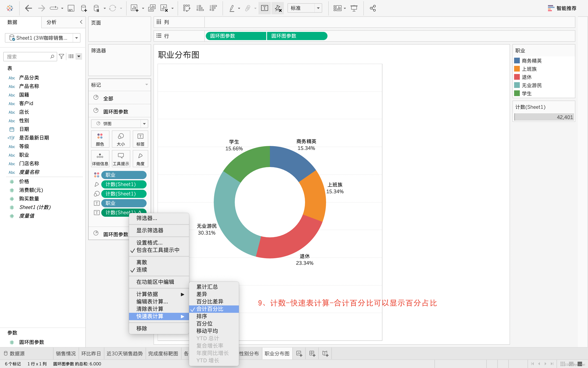
Task: Expand the 标记 card dropdown arrow
Action: (x=147, y=85)
